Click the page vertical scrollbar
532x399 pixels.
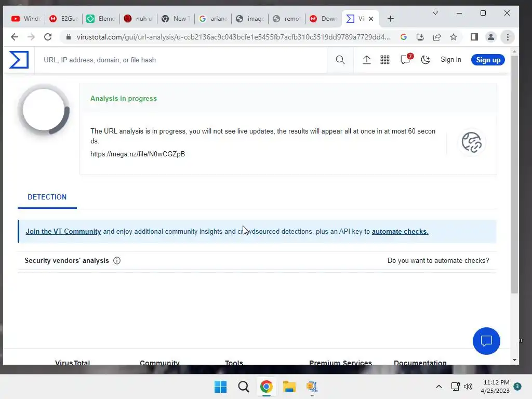pyautogui.click(x=514, y=175)
